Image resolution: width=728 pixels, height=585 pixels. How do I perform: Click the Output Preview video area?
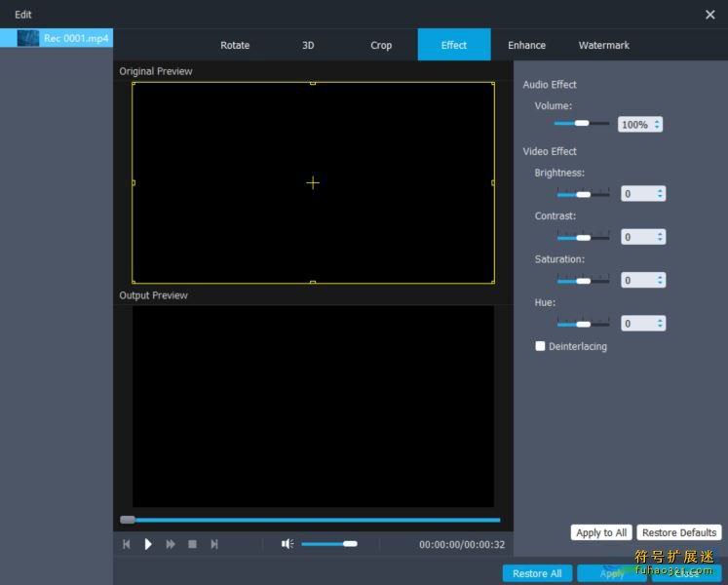(314, 407)
